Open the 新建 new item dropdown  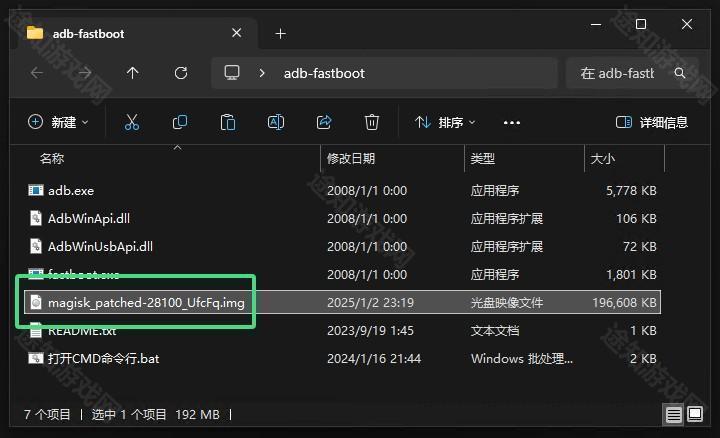[58, 123]
